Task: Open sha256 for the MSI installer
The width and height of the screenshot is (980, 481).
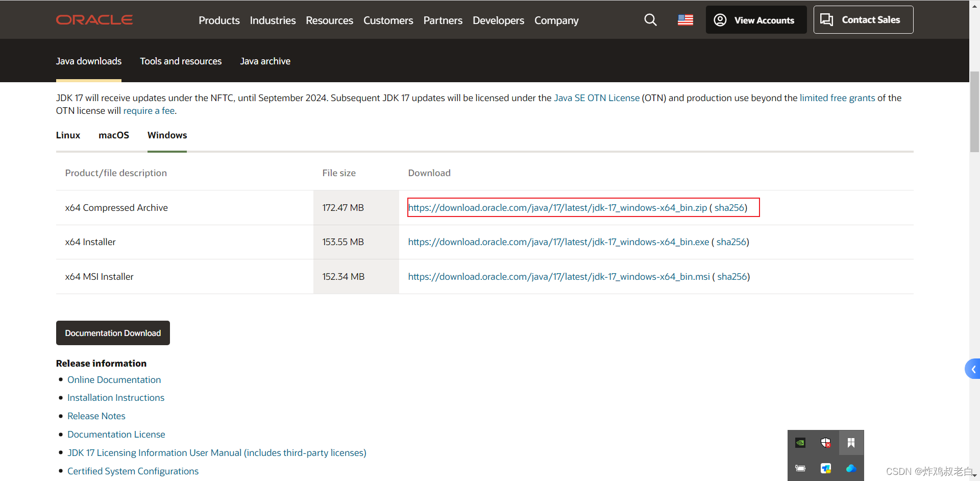Action: (732, 277)
